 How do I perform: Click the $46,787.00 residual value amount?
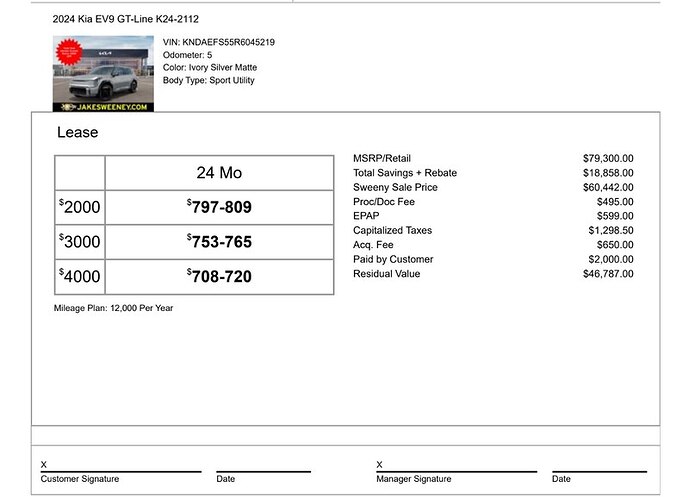608,274
